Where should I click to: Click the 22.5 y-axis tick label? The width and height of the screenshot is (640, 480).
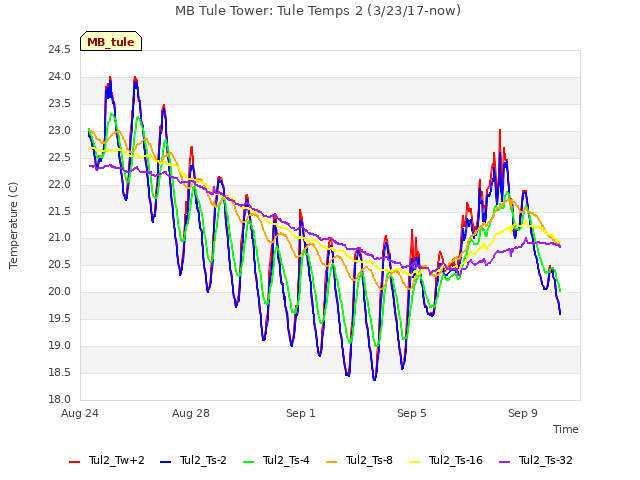click(60, 158)
